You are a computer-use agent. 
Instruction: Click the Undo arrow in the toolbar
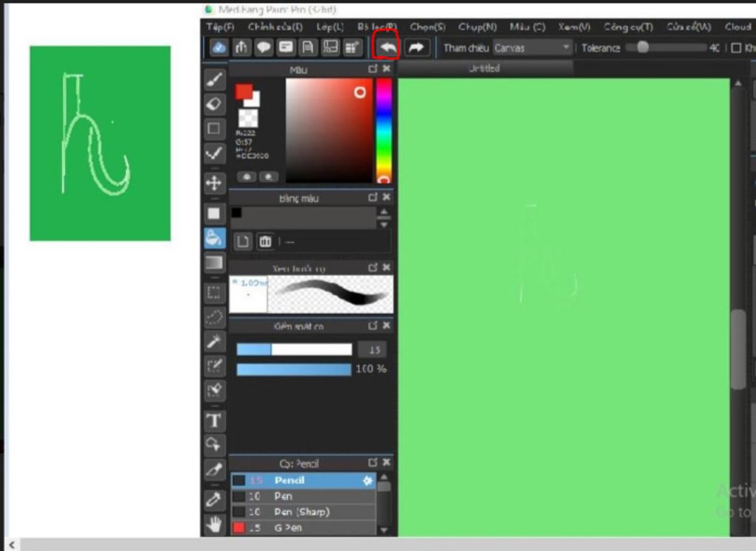388,47
